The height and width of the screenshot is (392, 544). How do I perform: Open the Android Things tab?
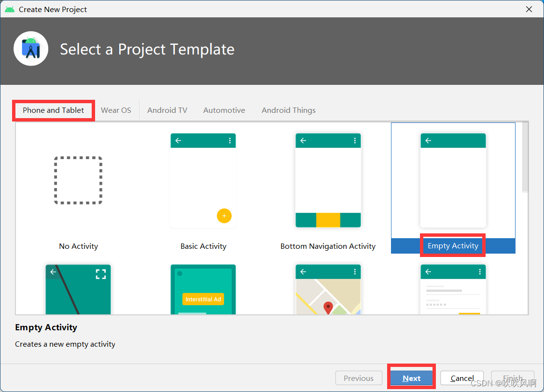[x=289, y=110]
